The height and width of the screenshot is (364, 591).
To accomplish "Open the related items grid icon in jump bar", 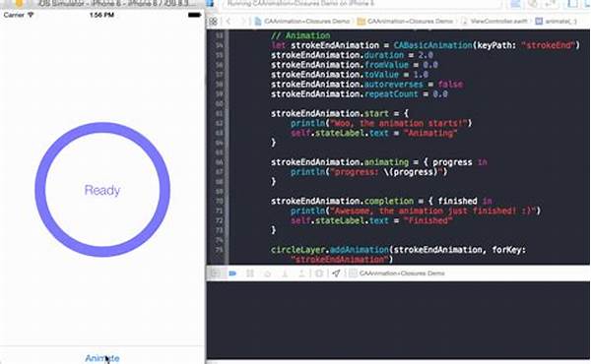I will pyautogui.click(x=214, y=21).
